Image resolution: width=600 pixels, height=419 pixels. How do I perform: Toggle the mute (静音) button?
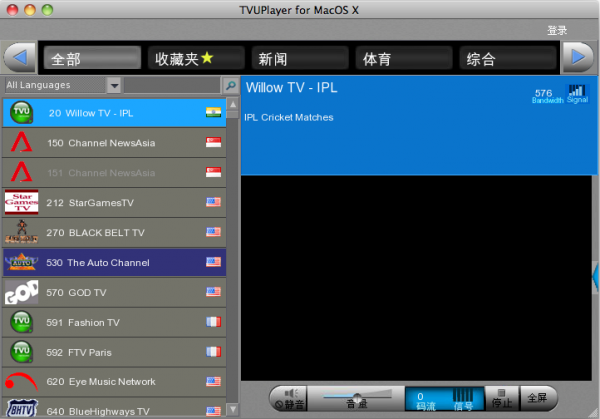(290, 398)
